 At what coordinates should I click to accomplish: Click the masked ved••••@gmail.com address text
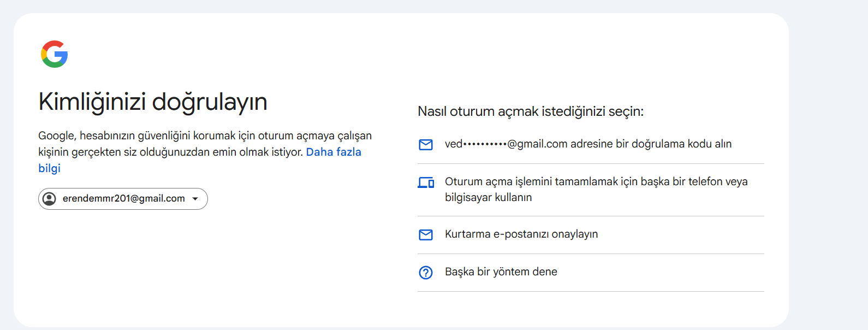[506, 144]
